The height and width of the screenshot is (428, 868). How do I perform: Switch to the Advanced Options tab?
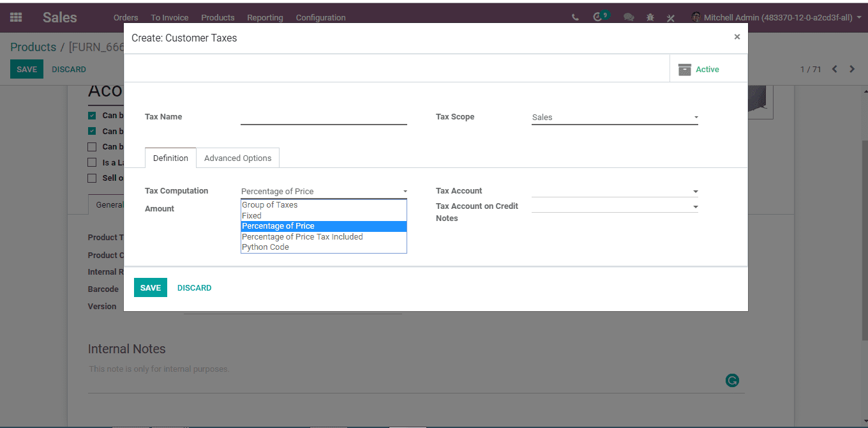click(237, 158)
